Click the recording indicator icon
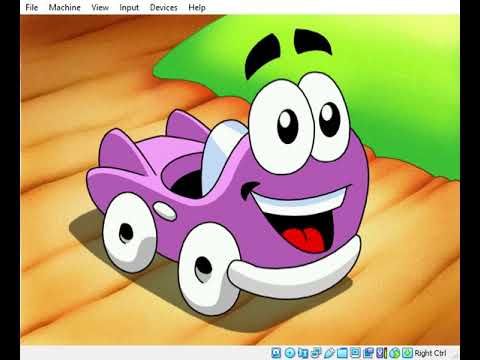Image resolution: width=480 pixels, height=360 pixels. (368, 353)
